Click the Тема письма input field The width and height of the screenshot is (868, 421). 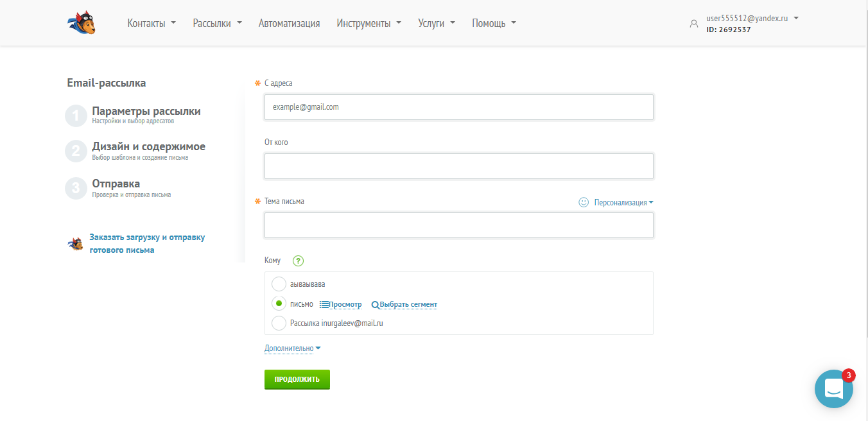click(x=458, y=225)
